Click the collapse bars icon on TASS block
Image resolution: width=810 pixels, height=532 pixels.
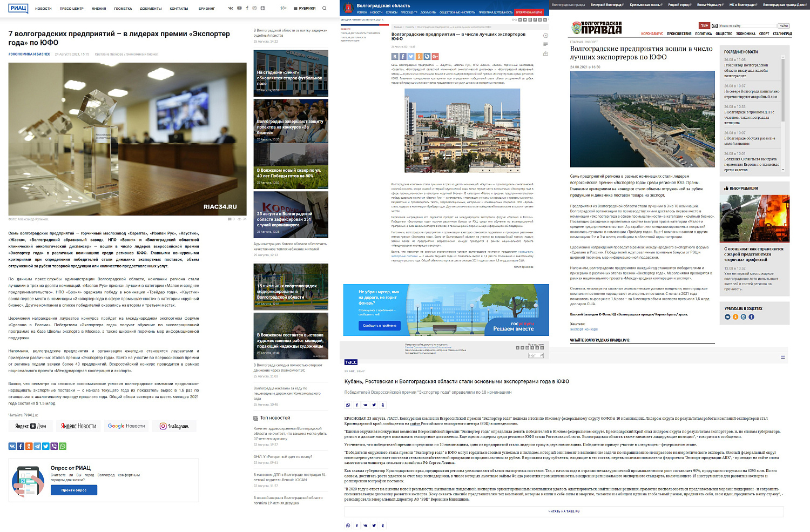click(783, 358)
